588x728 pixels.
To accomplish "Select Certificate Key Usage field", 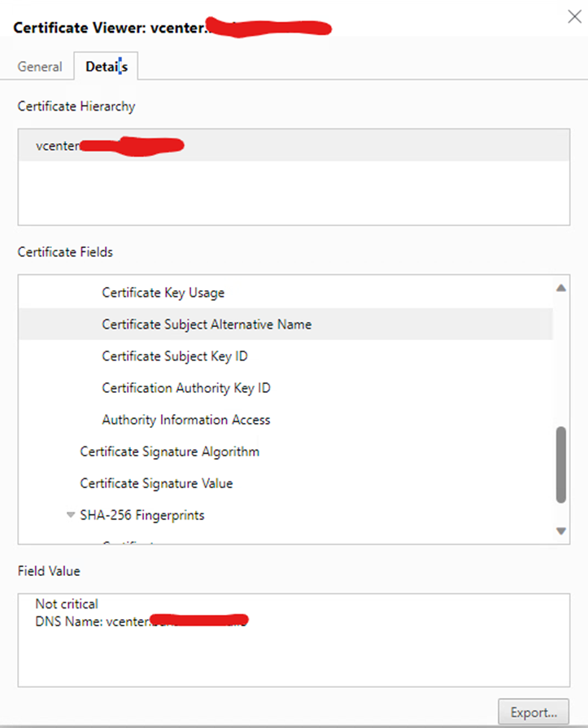I will pos(163,293).
